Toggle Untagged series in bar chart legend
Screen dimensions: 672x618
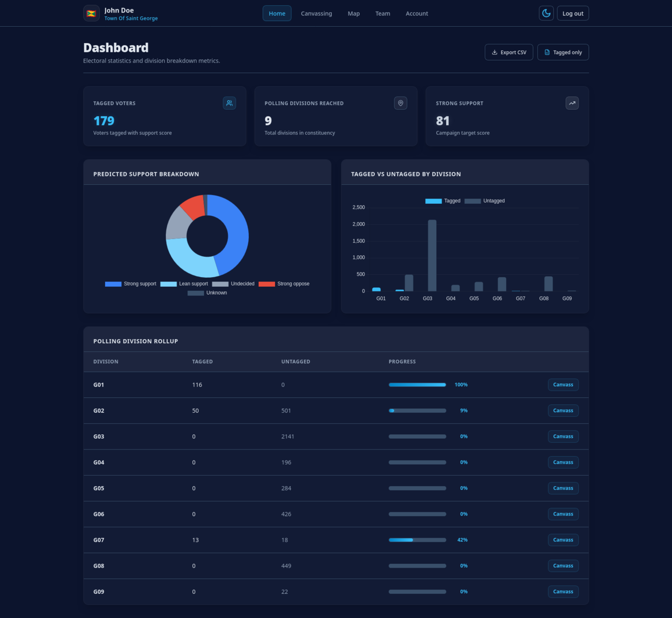tap(485, 201)
